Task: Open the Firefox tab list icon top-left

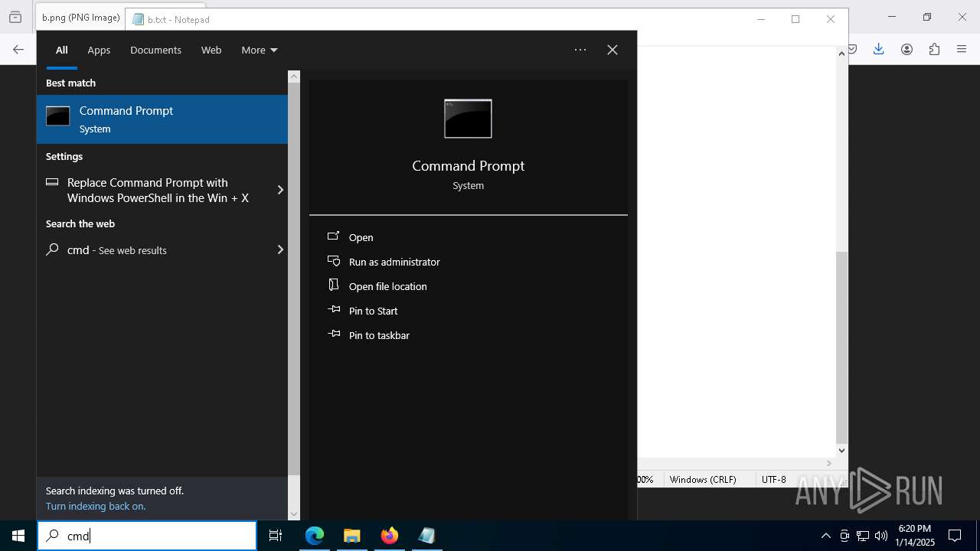Action: click(15, 18)
